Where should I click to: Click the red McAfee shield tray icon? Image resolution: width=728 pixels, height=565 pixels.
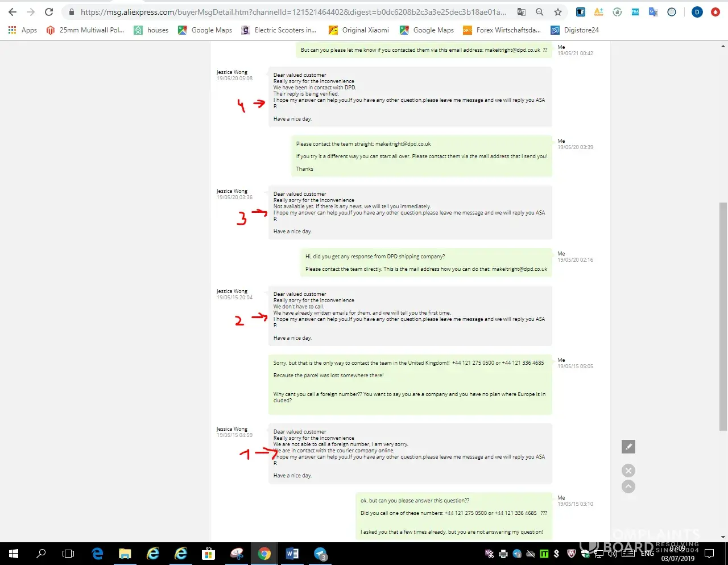pos(572,554)
